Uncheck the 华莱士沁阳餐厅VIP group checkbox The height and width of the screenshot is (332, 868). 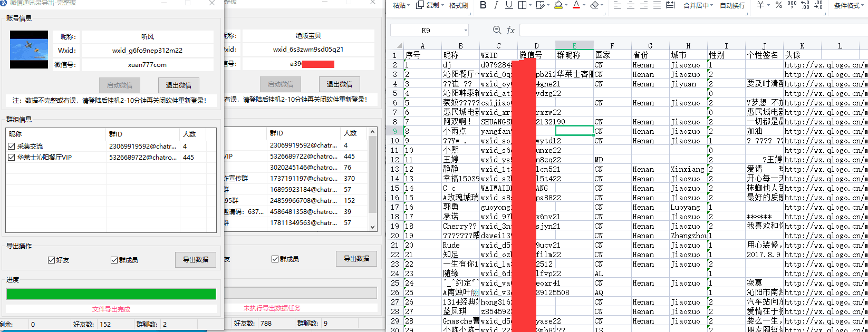point(12,157)
